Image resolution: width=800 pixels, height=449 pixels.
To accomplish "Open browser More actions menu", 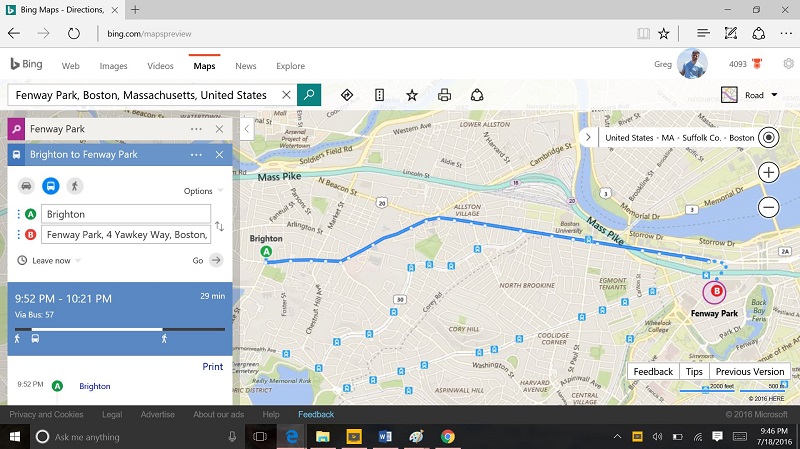I will (x=786, y=34).
